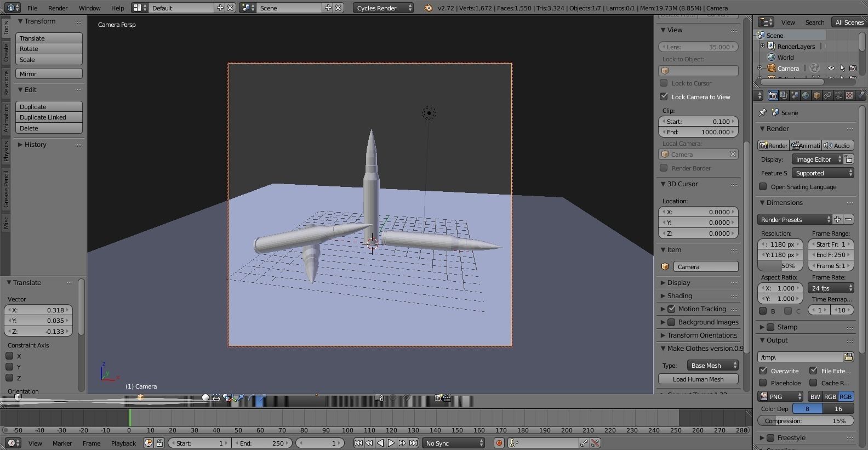The height and width of the screenshot is (450, 868).
Task: Open the Base Mesh type dropdown
Action: tap(713, 365)
